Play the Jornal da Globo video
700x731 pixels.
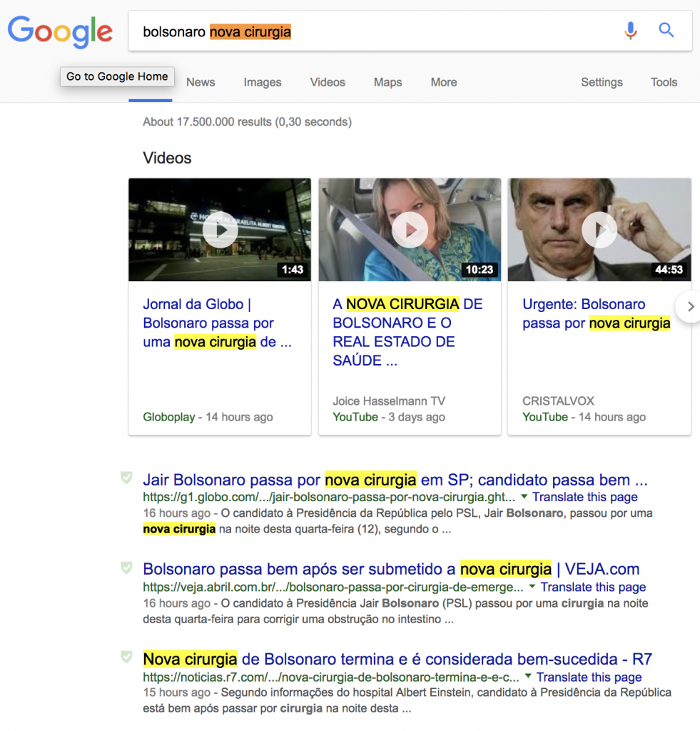220,230
